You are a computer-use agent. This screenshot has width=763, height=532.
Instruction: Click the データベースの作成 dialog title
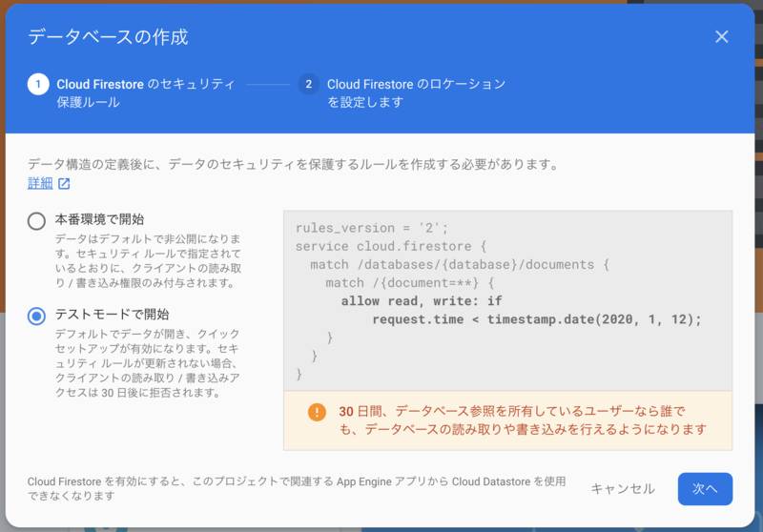108,37
